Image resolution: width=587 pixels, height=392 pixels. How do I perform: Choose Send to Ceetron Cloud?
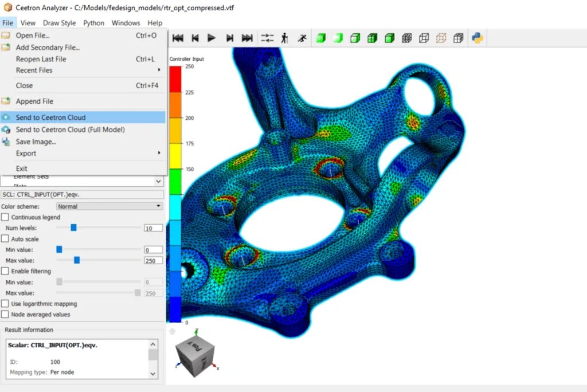coord(83,117)
